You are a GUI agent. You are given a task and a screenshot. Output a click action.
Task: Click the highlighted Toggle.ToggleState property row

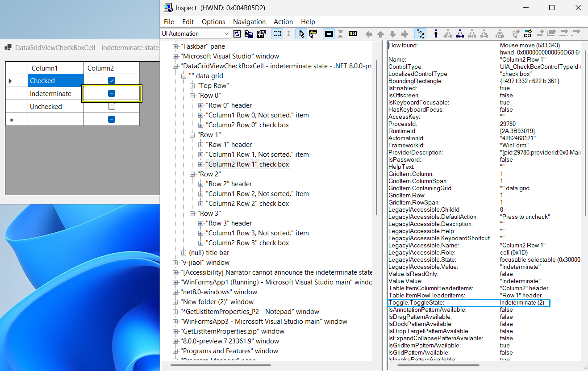click(446, 302)
